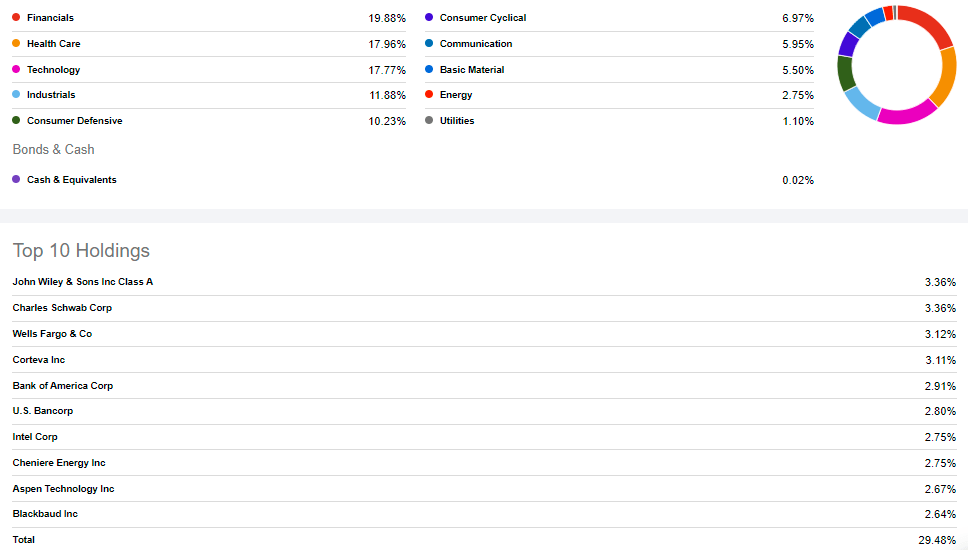The width and height of the screenshot is (968, 550).
Task: Click the gray Utilities legend dot
Action: pyautogui.click(x=429, y=120)
